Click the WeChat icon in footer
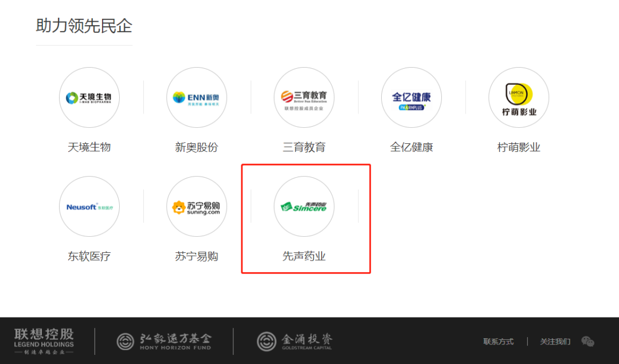619x364 pixels. [x=587, y=342]
